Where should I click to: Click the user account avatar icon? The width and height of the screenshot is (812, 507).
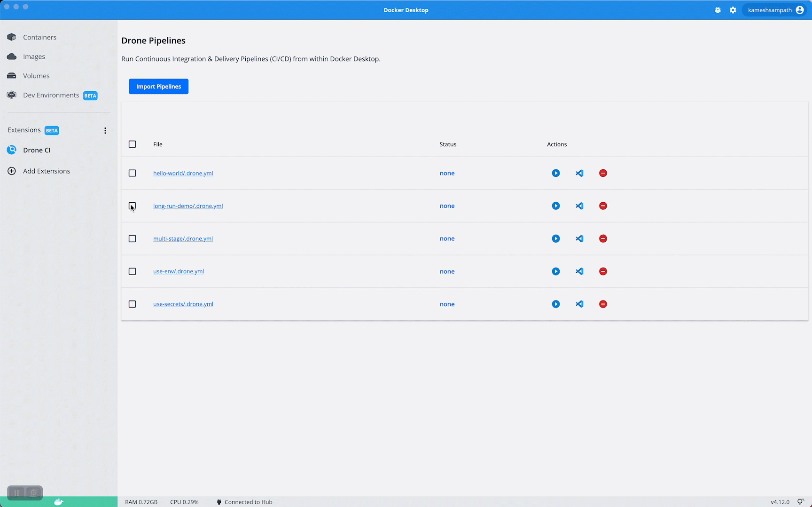pyautogui.click(x=800, y=10)
